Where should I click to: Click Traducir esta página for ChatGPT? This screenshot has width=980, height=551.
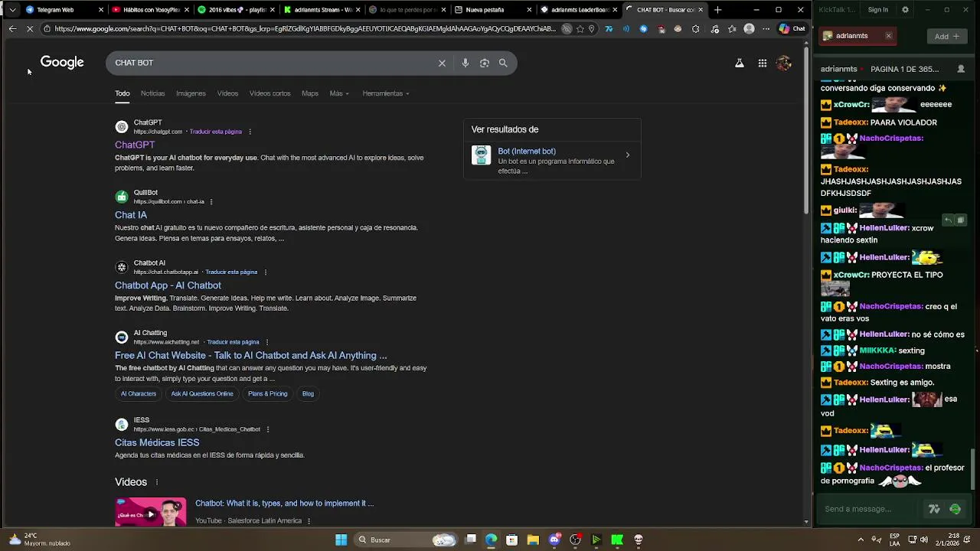tap(216, 132)
